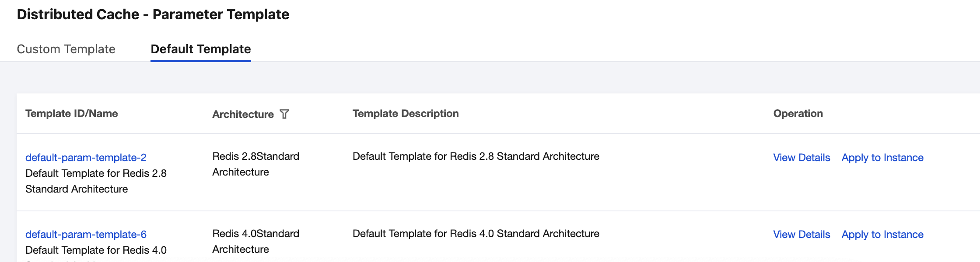
Task: Click the Distributed Cache - Parameter Template title
Action: point(153,14)
